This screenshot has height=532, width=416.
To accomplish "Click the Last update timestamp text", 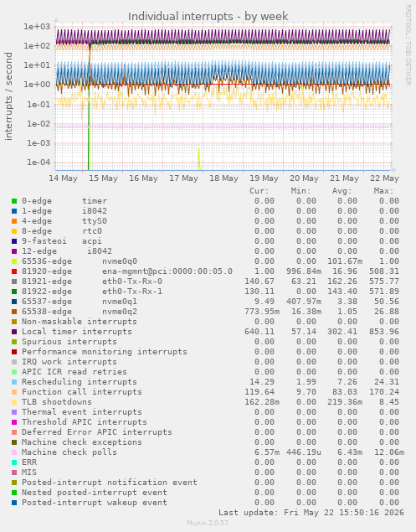I will 311,513.
